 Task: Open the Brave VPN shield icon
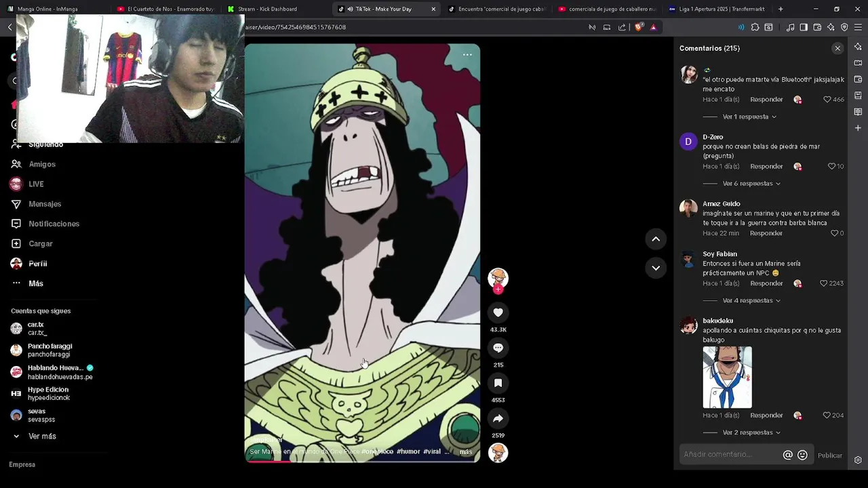844,27
